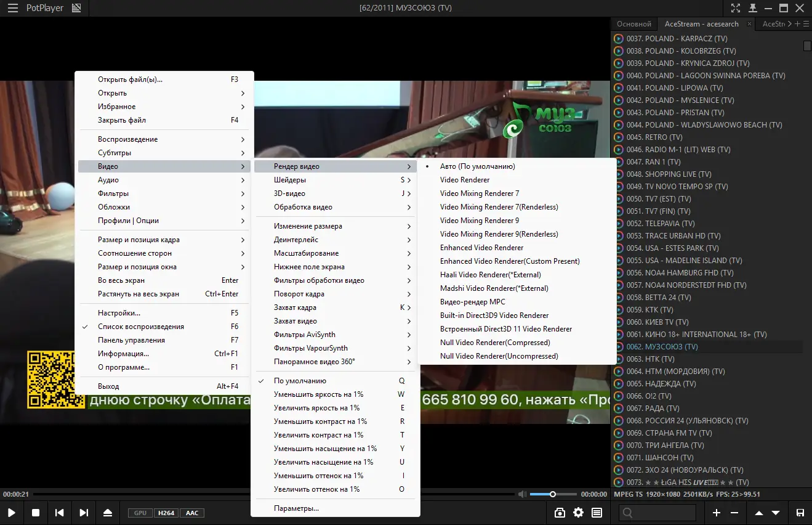Toggle the GPU hardware acceleration badge
This screenshot has width=812, height=525.
[x=140, y=513]
